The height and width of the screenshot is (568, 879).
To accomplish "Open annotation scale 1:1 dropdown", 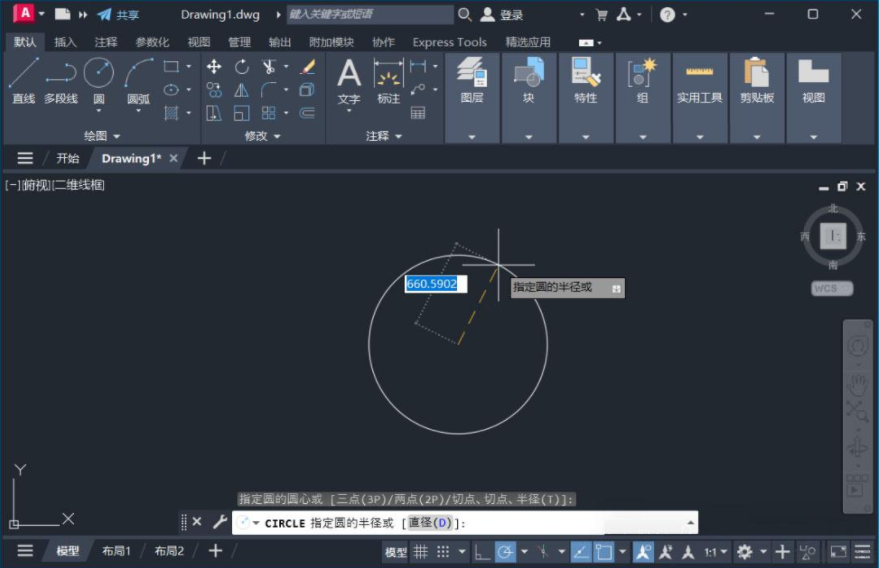I will pos(716,552).
